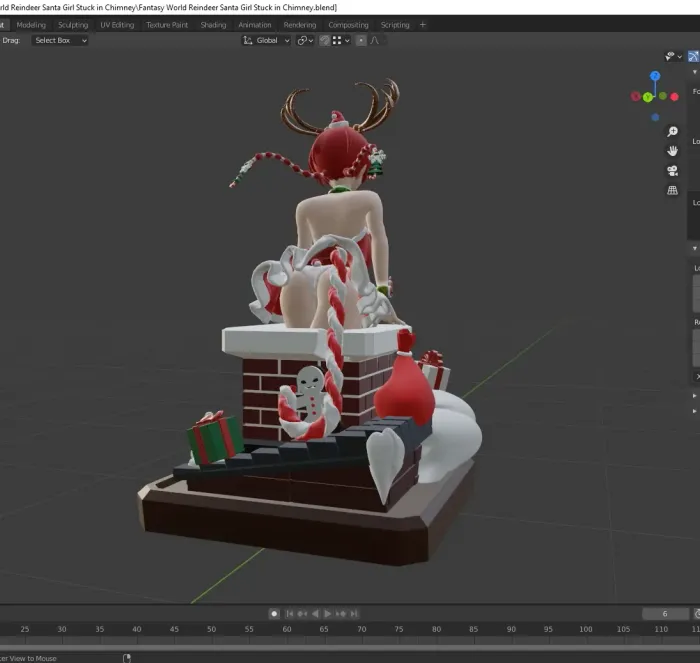Expand the viewport gizmo visibility dropdown
The width and height of the screenshot is (700, 663).
(673, 57)
